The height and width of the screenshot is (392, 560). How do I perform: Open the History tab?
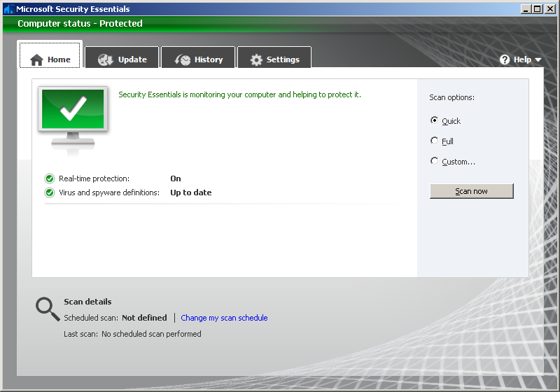click(x=199, y=59)
